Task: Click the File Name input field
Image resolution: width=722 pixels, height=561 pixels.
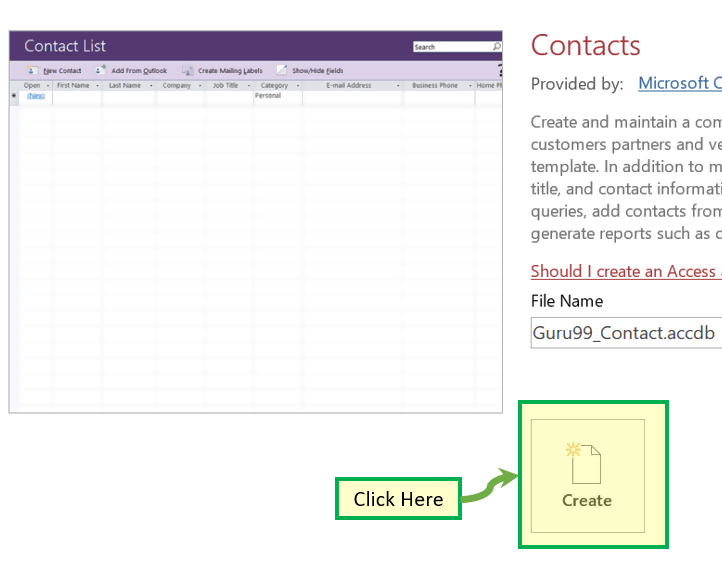Action: (x=626, y=333)
